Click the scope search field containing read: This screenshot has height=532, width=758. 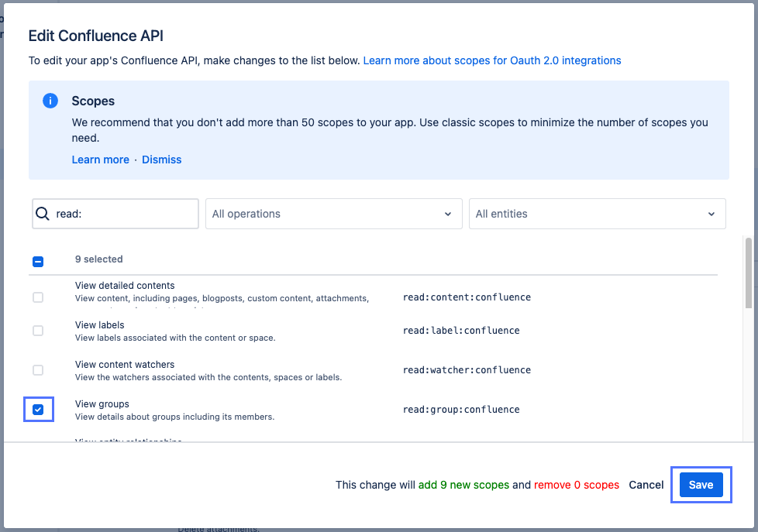(115, 214)
